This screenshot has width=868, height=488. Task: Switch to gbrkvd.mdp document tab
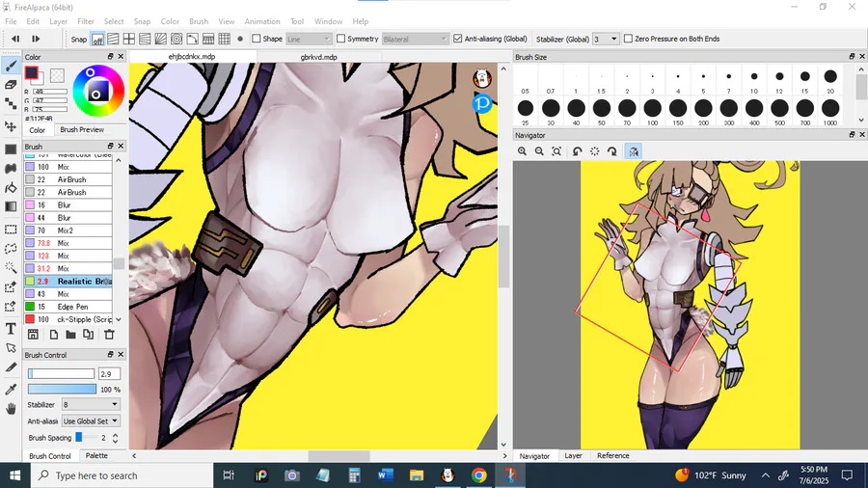coord(319,57)
